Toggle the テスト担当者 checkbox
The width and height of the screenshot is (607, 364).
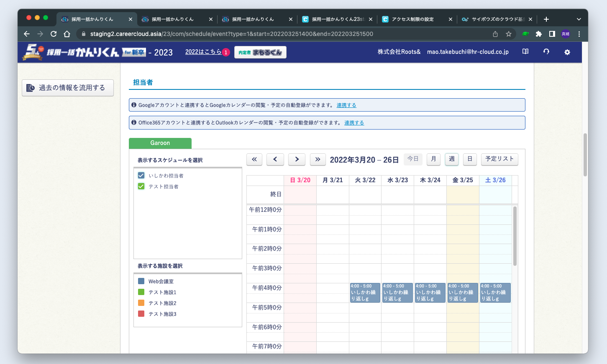pos(141,186)
